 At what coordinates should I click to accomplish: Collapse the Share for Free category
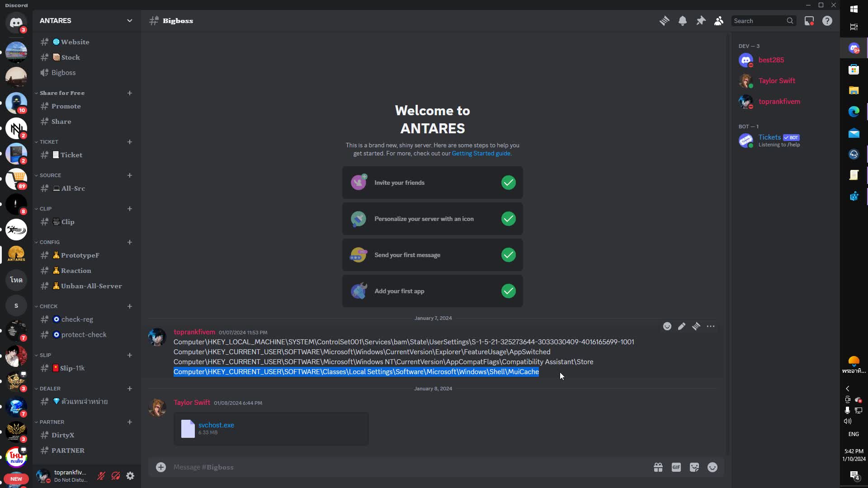click(62, 93)
